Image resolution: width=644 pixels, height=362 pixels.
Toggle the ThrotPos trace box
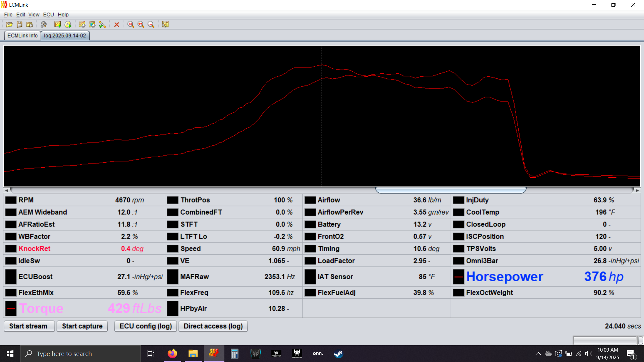point(173,200)
